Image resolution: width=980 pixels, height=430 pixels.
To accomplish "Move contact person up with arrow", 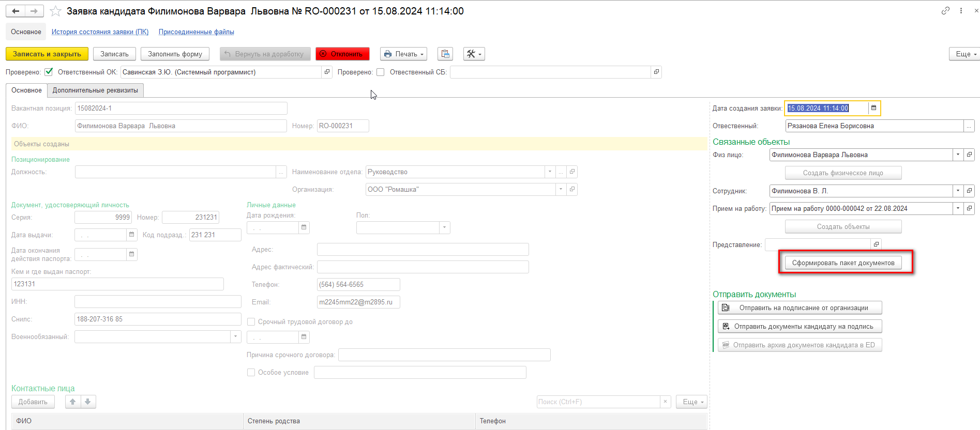I will [73, 402].
